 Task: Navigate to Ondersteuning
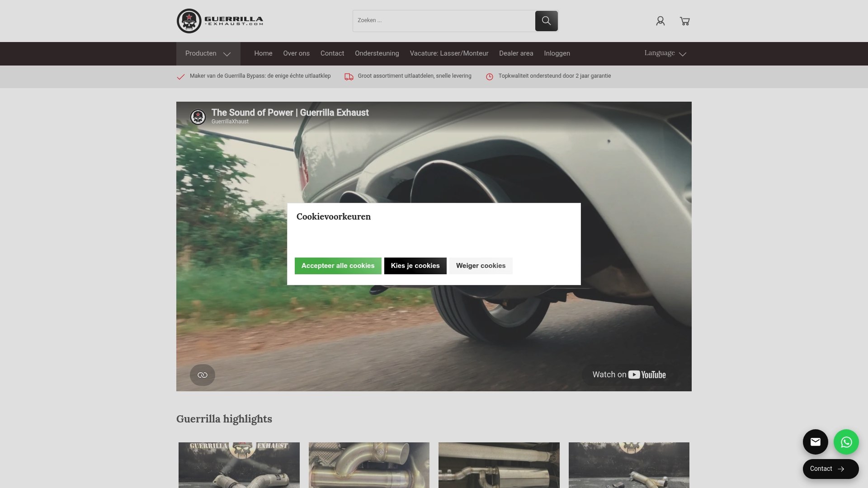[377, 53]
